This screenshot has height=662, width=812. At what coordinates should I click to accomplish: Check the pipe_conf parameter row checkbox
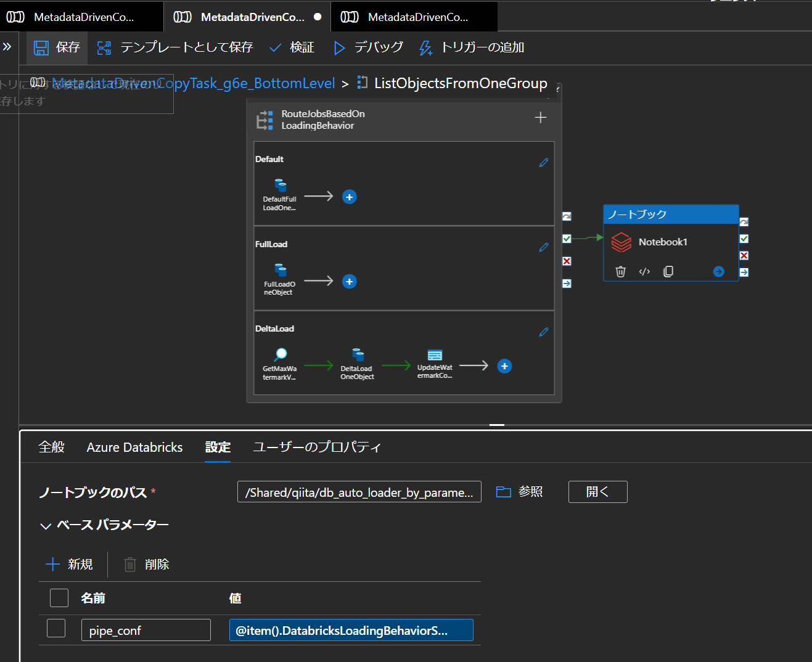pos(56,628)
